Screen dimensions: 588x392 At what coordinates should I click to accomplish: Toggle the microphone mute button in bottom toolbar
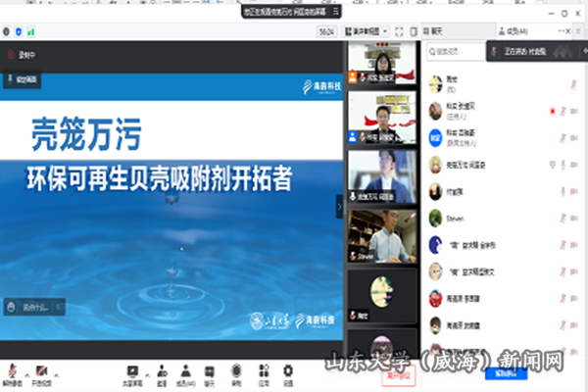(x=13, y=374)
